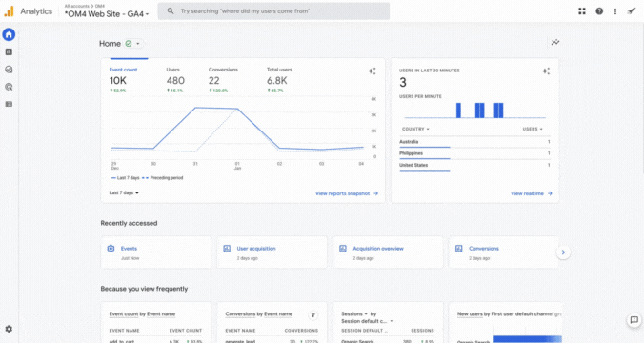Show next recently accessed cards arrow
The width and height of the screenshot is (644, 343).
[x=563, y=252]
